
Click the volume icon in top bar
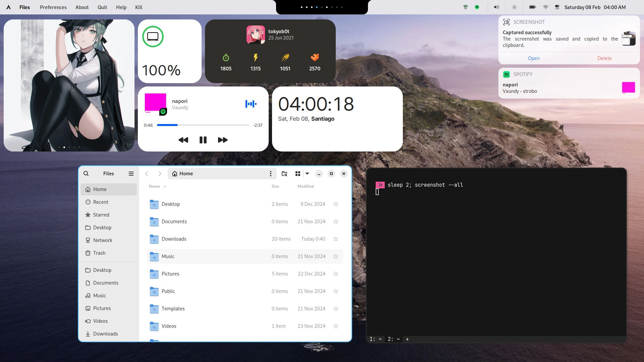click(x=496, y=7)
